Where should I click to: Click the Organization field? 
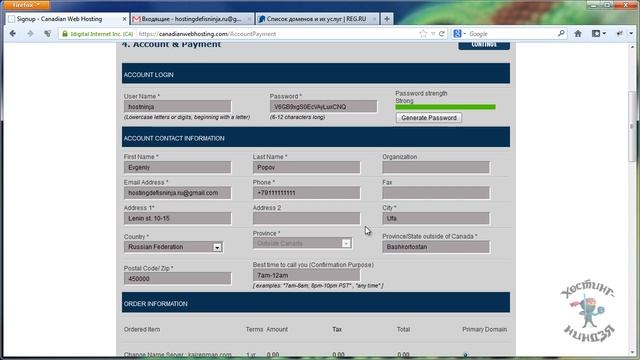pos(436,167)
